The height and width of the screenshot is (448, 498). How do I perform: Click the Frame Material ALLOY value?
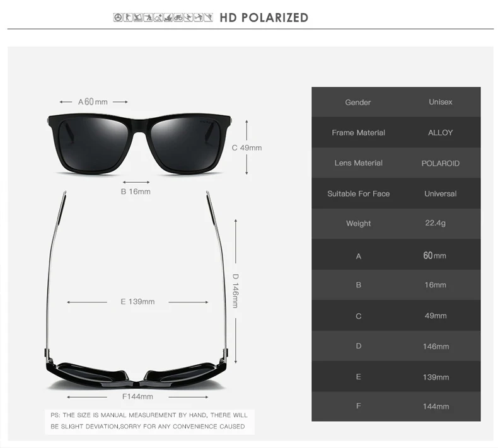440,133
